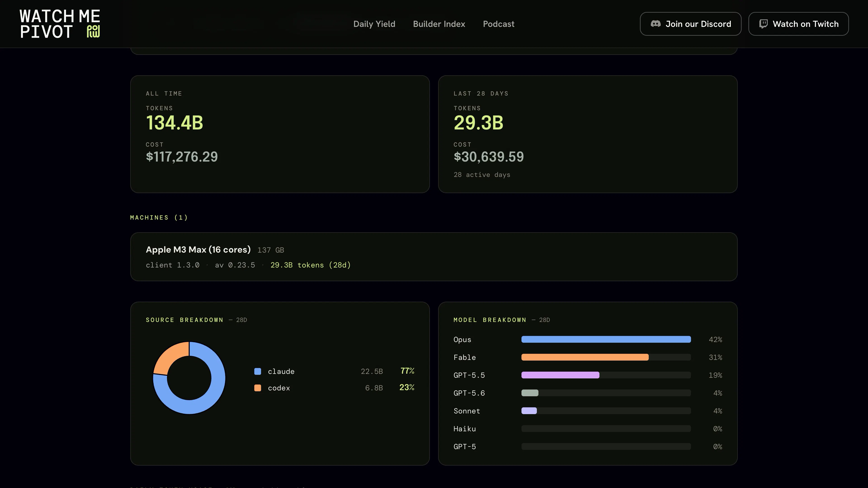868x488 pixels.
Task: Click the Sonnet model label
Action: [x=467, y=411]
